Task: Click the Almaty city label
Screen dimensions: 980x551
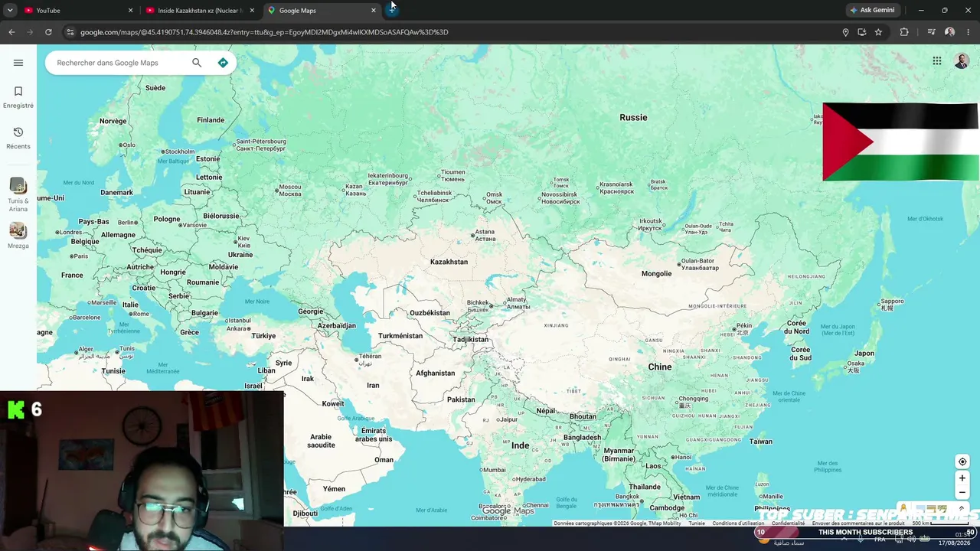Action: 517,303
